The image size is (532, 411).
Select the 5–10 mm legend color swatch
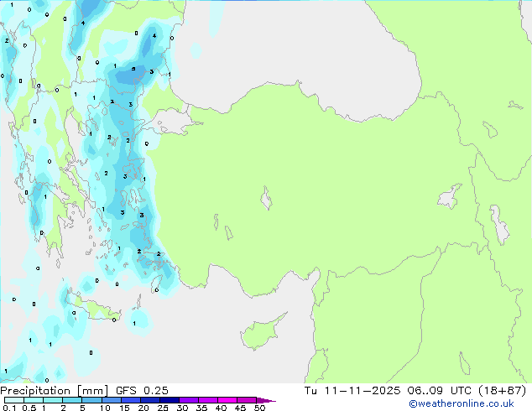pos(91,400)
